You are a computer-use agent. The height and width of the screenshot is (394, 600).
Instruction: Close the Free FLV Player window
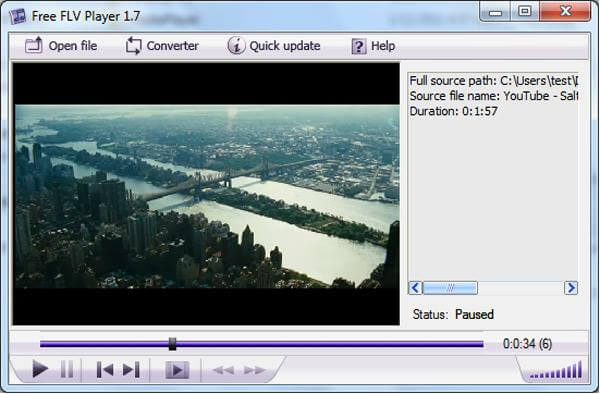(x=565, y=11)
